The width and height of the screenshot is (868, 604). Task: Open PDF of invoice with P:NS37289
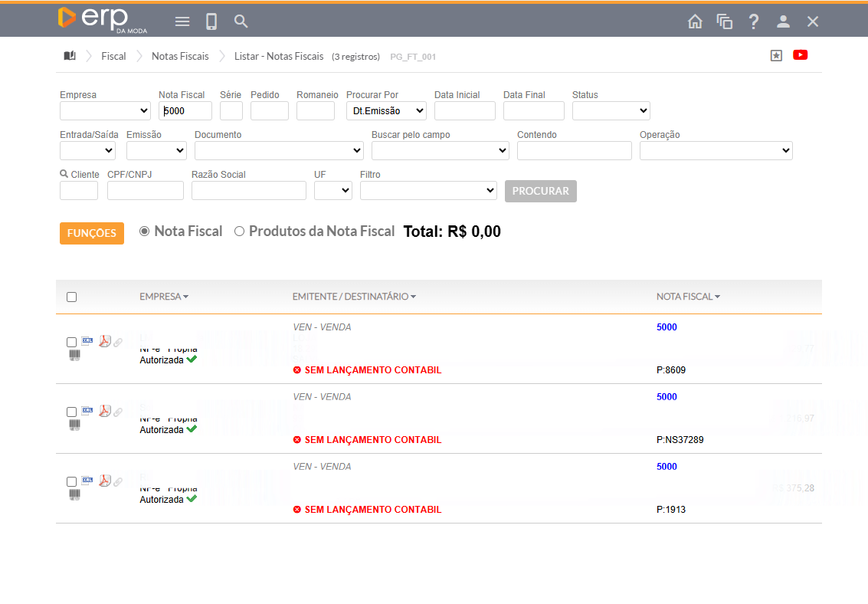coord(104,411)
